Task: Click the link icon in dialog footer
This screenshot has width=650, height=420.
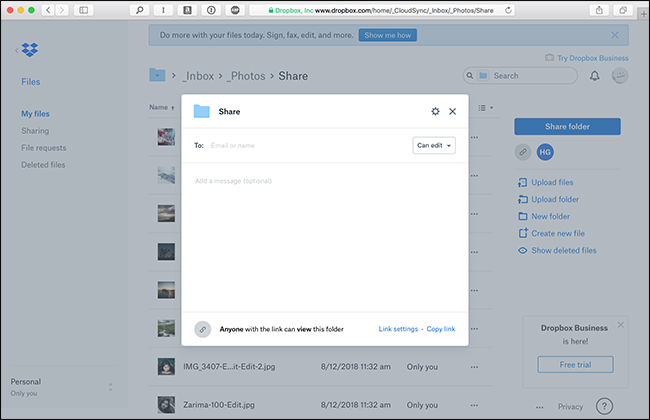Action: coord(203,329)
